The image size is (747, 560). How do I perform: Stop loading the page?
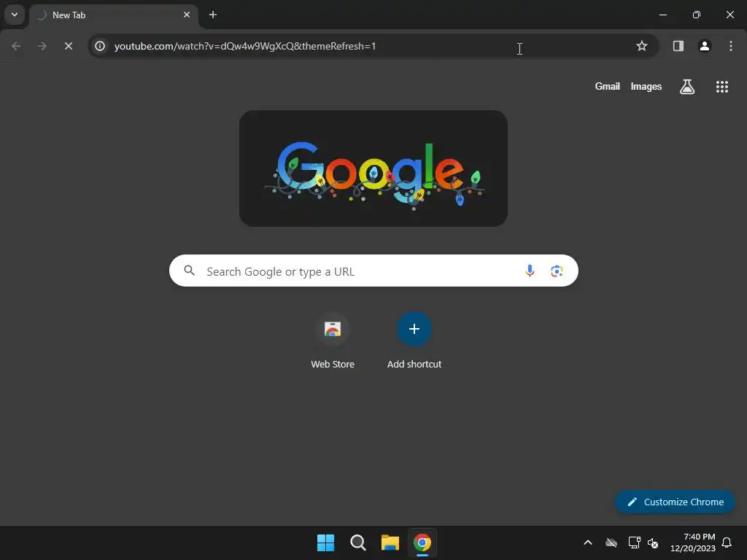69,46
